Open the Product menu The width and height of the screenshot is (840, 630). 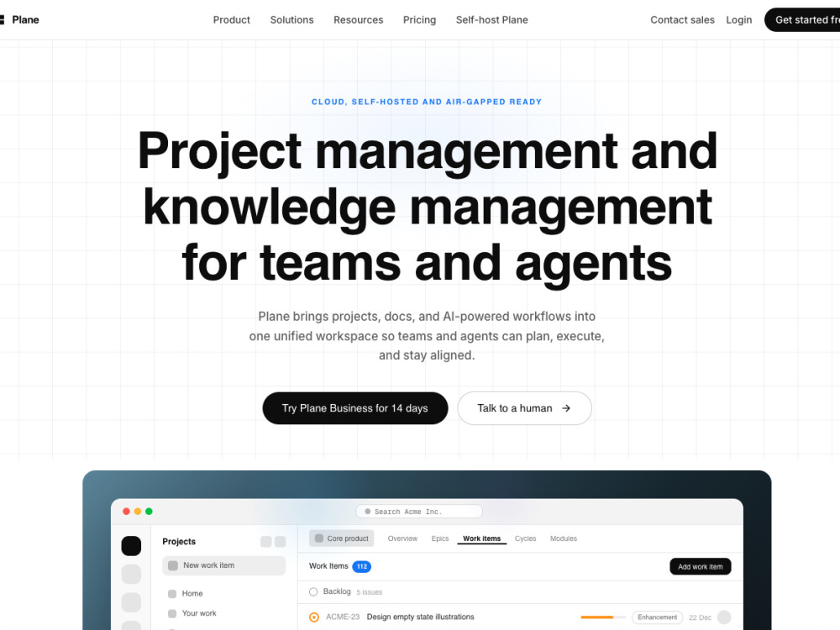[232, 20]
